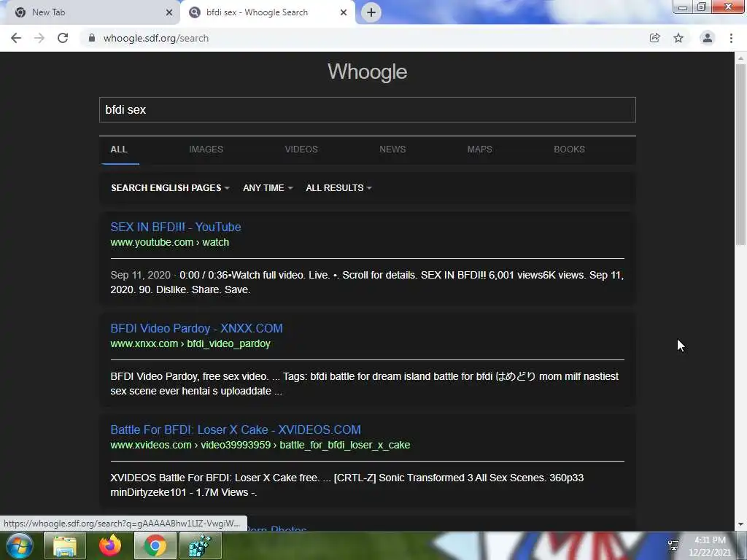The height and width of the screenshot is (560, 747).
Task: Expand the Search English Pages dropdown
Action: [170, 188]
